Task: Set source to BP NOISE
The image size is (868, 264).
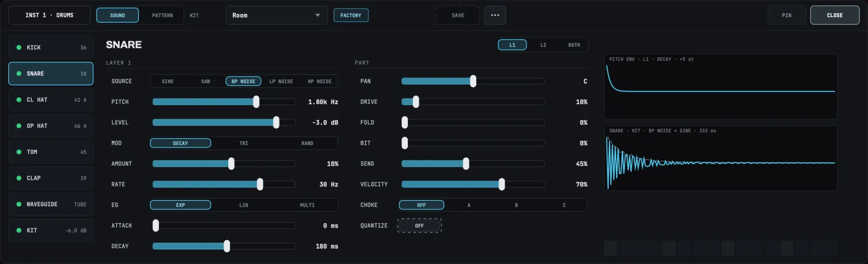Action: (x=243, y=81)
